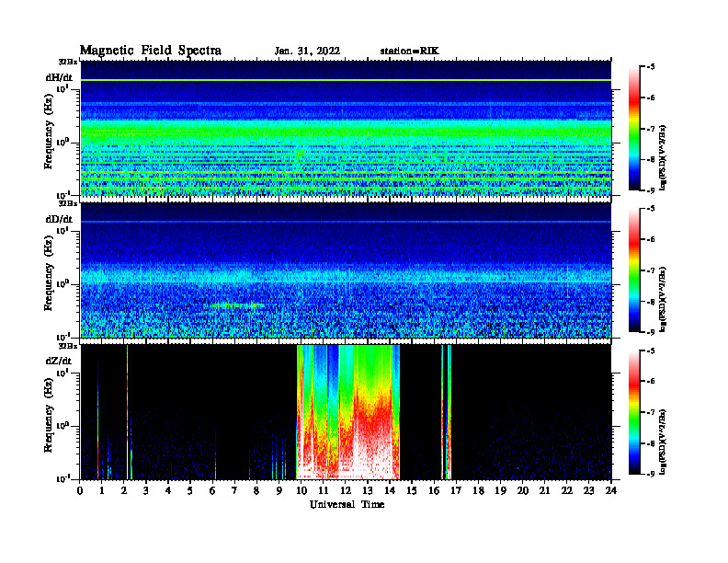Click hour '0' on time axis
Screen dimensions: 728x563
click(x=80, y=490)
